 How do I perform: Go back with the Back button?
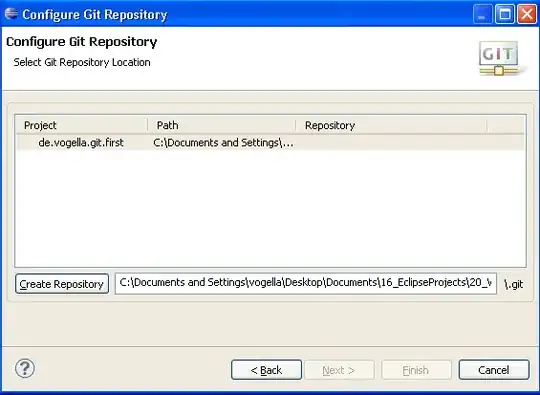point(266,370)
